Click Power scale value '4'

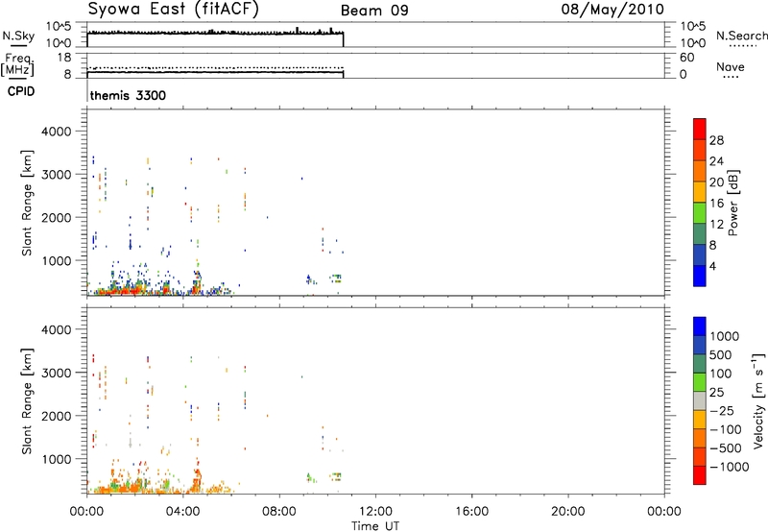click(x=712, y=266)
